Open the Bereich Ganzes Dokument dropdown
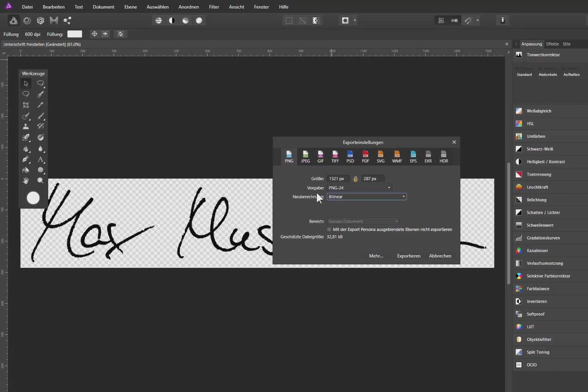The height and width of the screenshot is (392, 588). (x=363, y=221)
